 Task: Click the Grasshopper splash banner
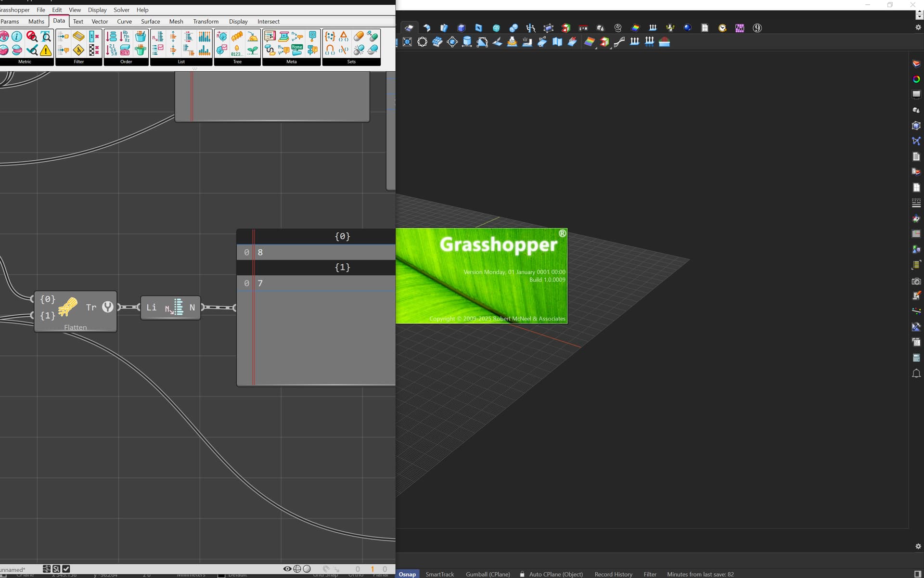click(481, 276)
